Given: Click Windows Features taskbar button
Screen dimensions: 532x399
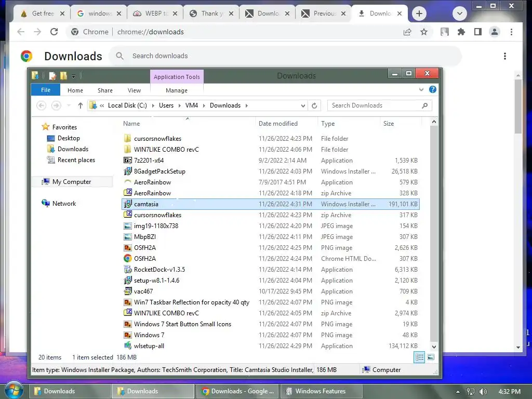Looking at the screenshot, I should [321, 391].
